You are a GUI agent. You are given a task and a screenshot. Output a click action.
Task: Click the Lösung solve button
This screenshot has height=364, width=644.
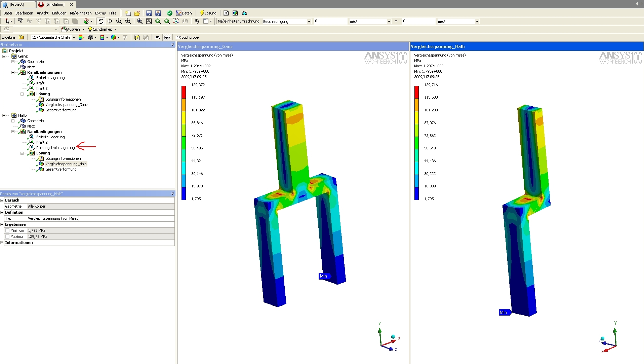[x=208, y=13]
